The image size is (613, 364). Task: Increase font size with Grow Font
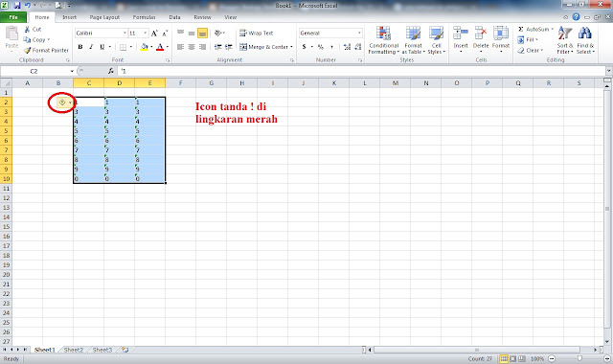tap(154, 34)
